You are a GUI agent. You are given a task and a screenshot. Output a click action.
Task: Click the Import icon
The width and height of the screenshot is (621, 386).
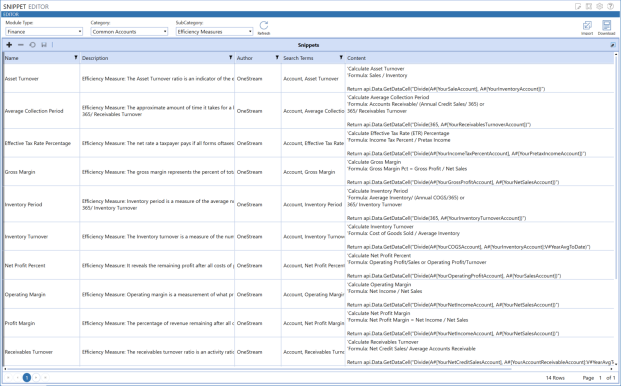(x=587, y=28)
